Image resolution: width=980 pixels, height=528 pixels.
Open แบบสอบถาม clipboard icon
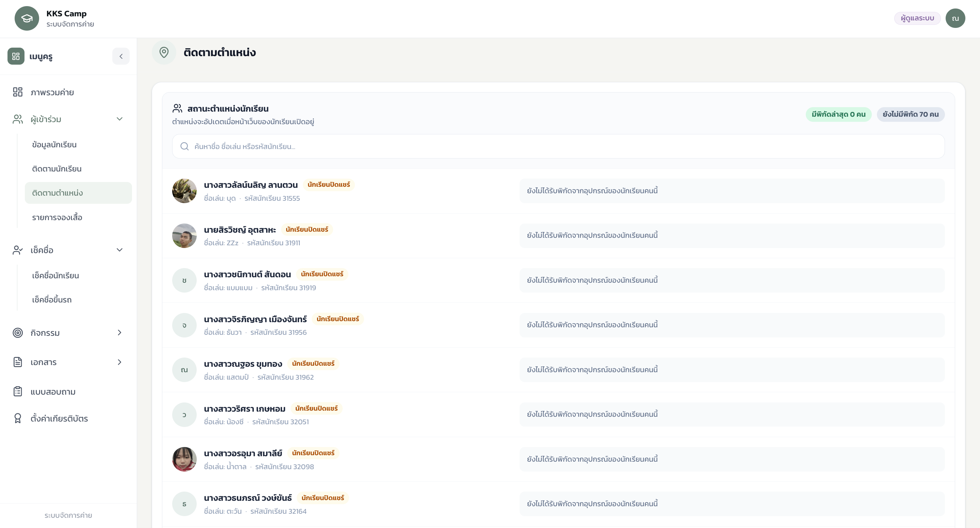17,392
